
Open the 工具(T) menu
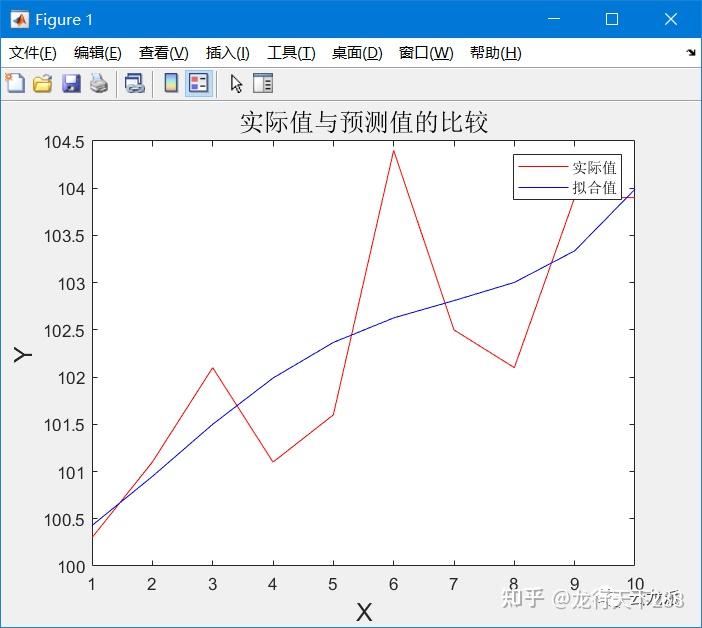point(291,53)
